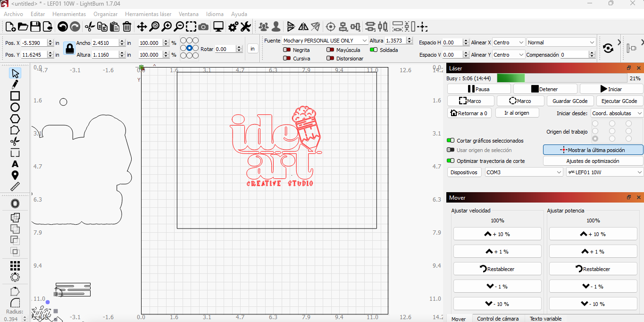
Task: Select the Measure ruler tool
Action: coord(15,186)
